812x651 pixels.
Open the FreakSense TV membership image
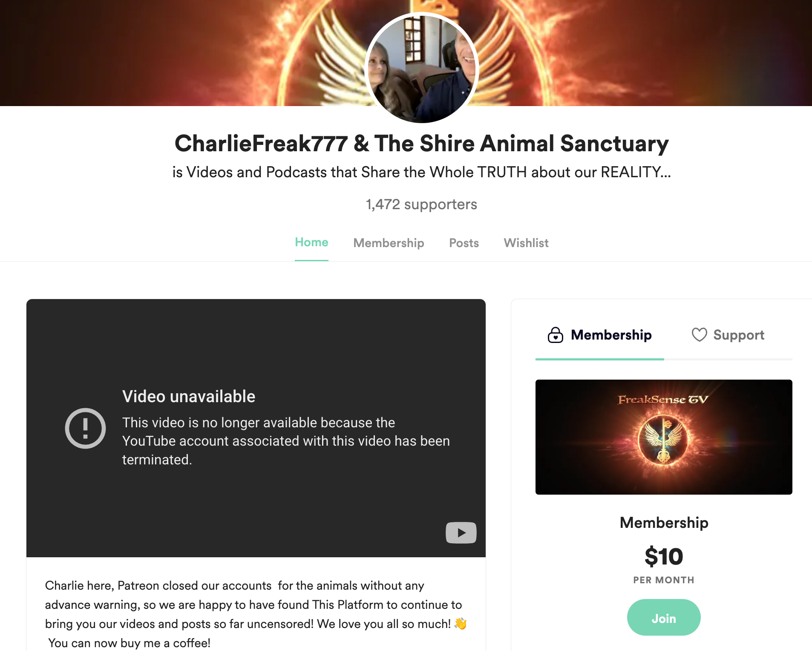[x=664, y=437]
